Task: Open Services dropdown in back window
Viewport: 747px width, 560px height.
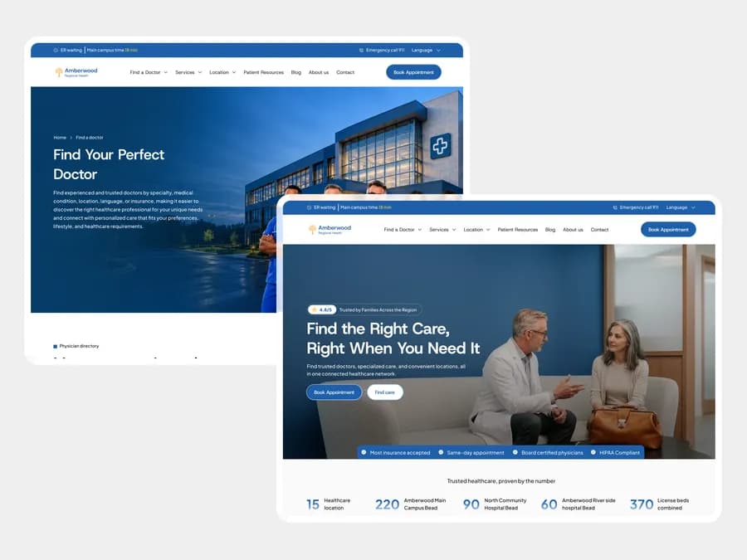Action: click(x=188, y=72)
